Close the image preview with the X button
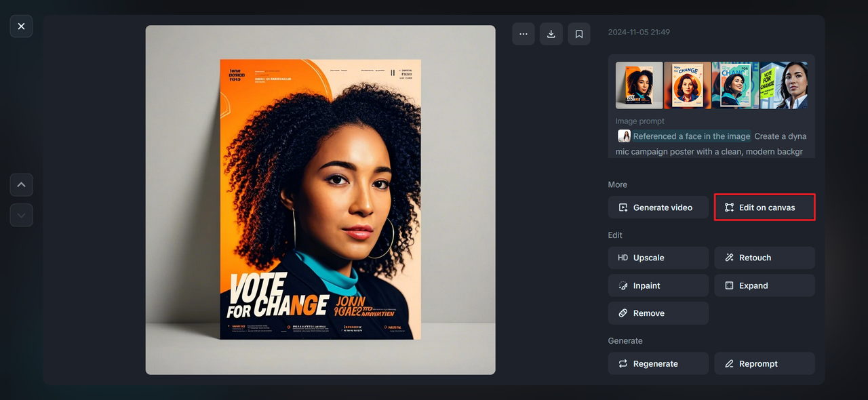The width and height of the screenshot is (868, 400). click(21, 26)
